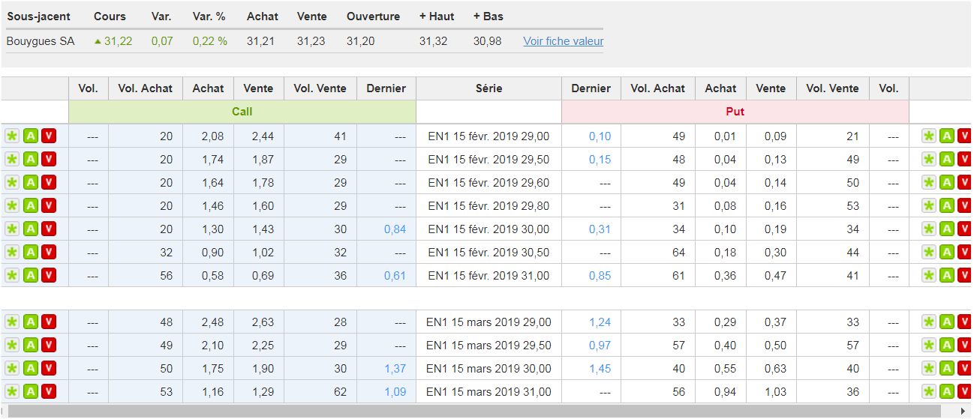
Task: Click the green Call section header
Action: coord(242,112)
